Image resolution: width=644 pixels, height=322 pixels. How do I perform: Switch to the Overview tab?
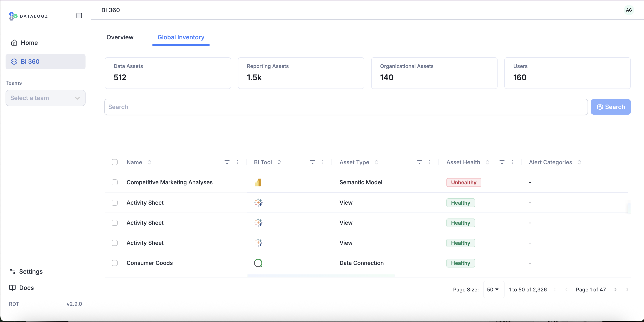(120, 37)
